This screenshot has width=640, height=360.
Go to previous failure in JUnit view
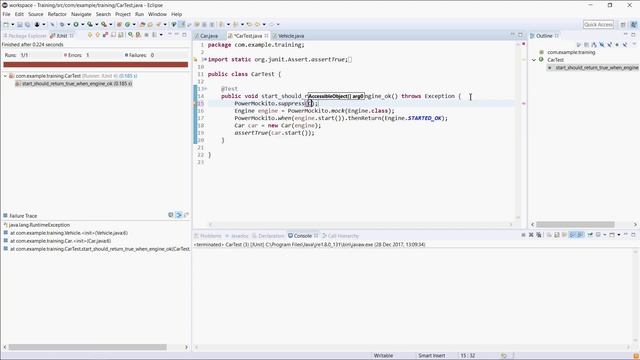point(98,35)
